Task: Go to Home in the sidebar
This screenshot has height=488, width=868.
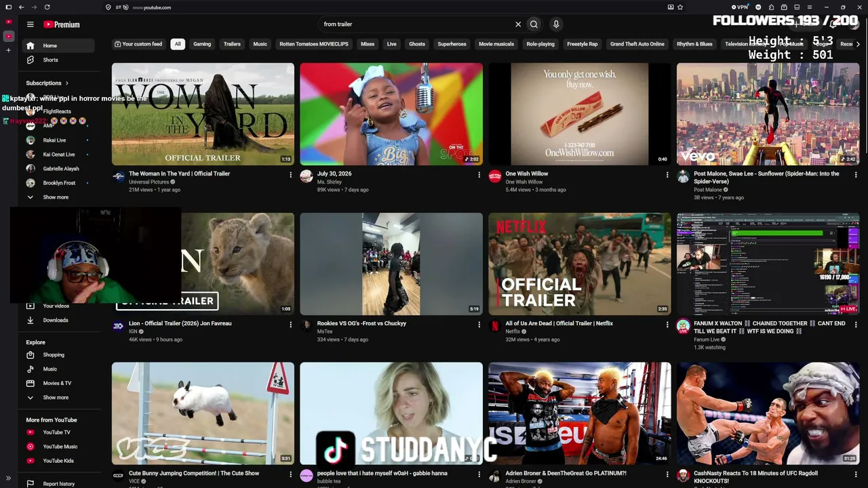Action: tap(57, 45)
